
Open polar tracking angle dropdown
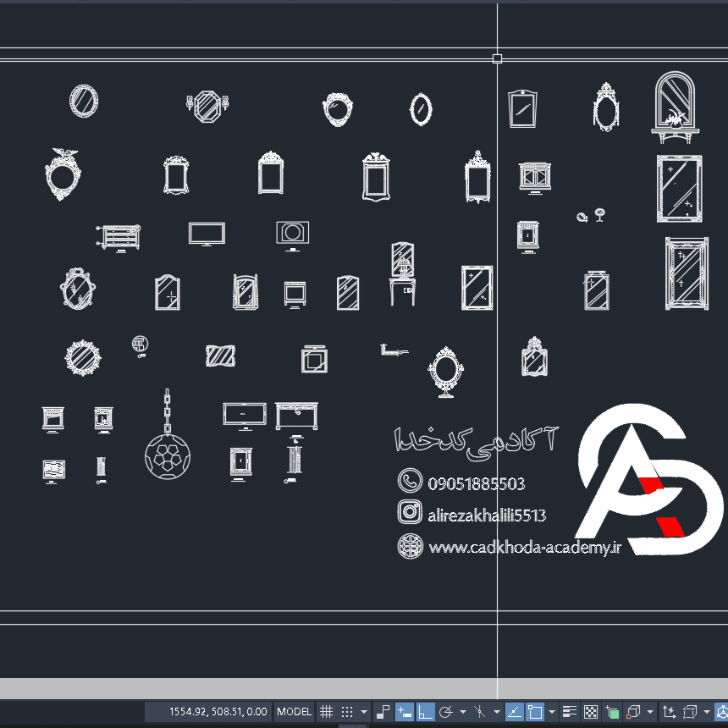(x=463, y=711)
